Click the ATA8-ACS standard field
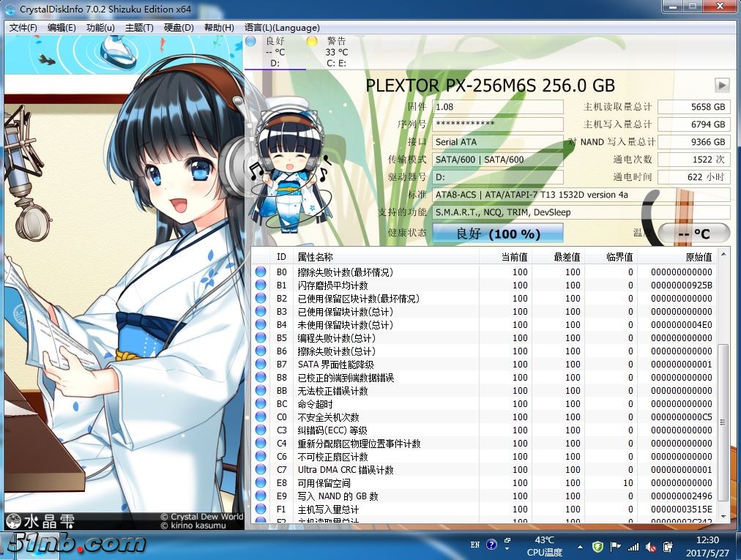Screen dimensions: 741x560 pyautogui.click(x=581, y=195)
